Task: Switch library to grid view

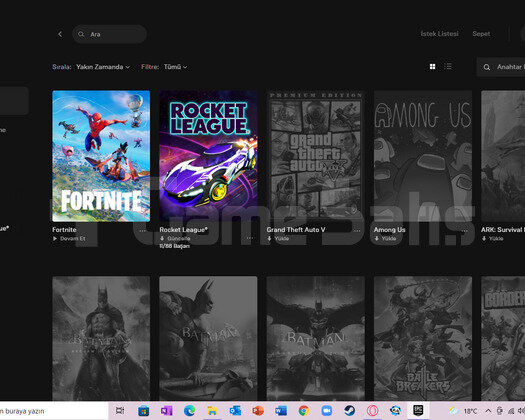Action: [432, 67]
